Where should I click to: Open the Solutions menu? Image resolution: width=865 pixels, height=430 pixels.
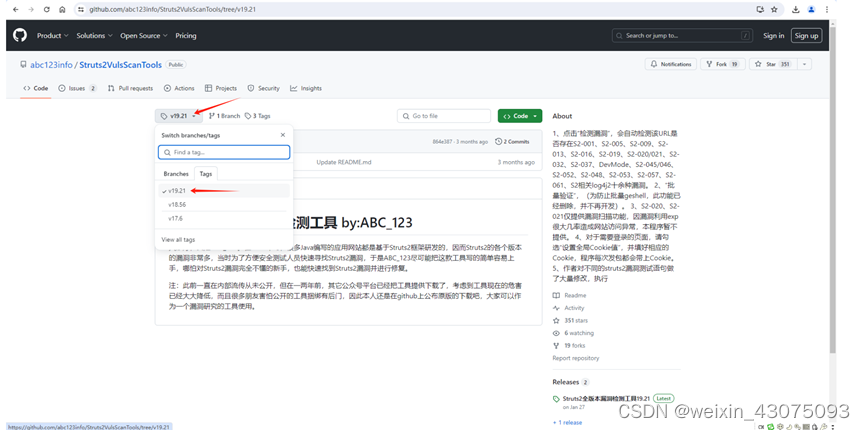click(x=94, y=35)
